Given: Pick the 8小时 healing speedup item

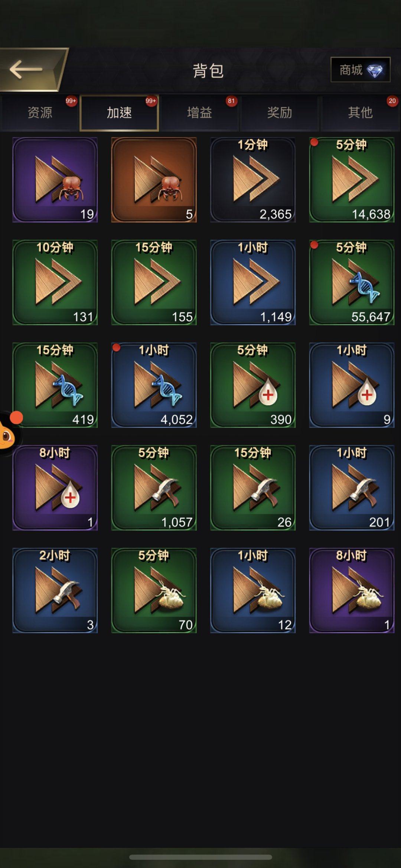Looking at the screenshot, I should 55,488.
